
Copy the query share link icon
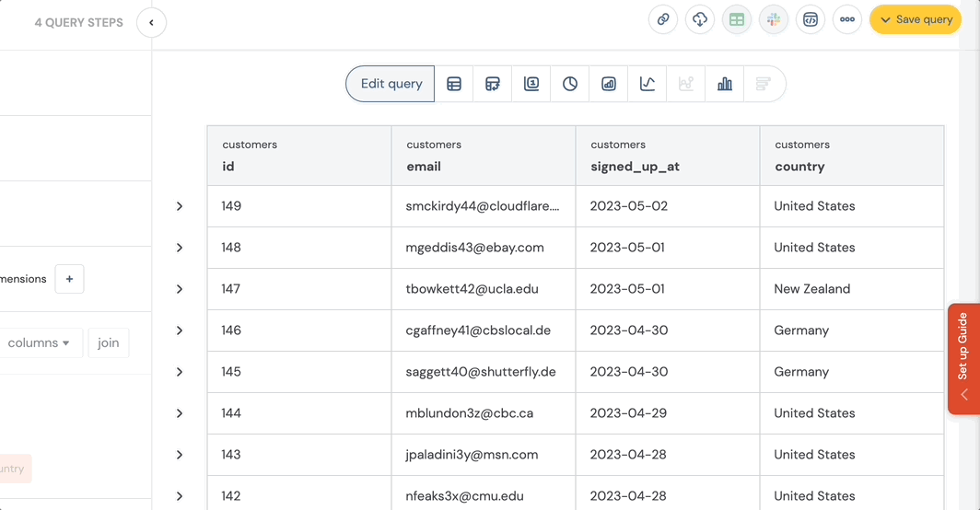(x=663, y=19)
